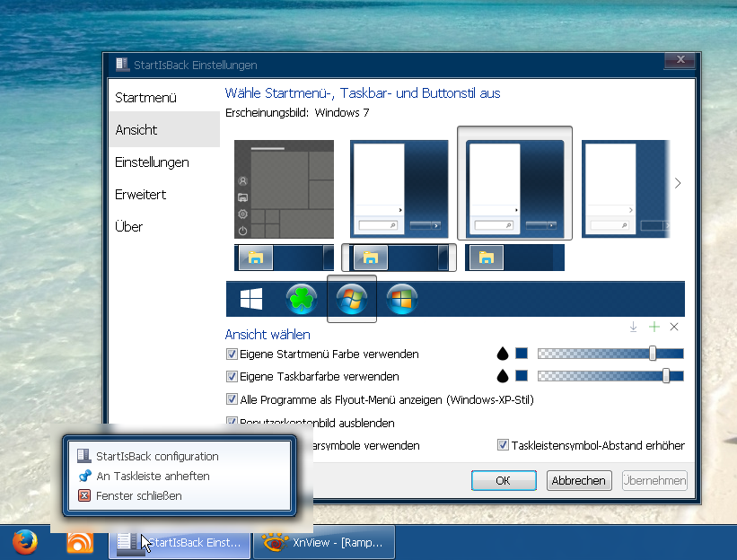Viewport: 737px width, 560px height.
Task: Click the taskbar colour opacity slider
Action: click(x=610, y=376)
